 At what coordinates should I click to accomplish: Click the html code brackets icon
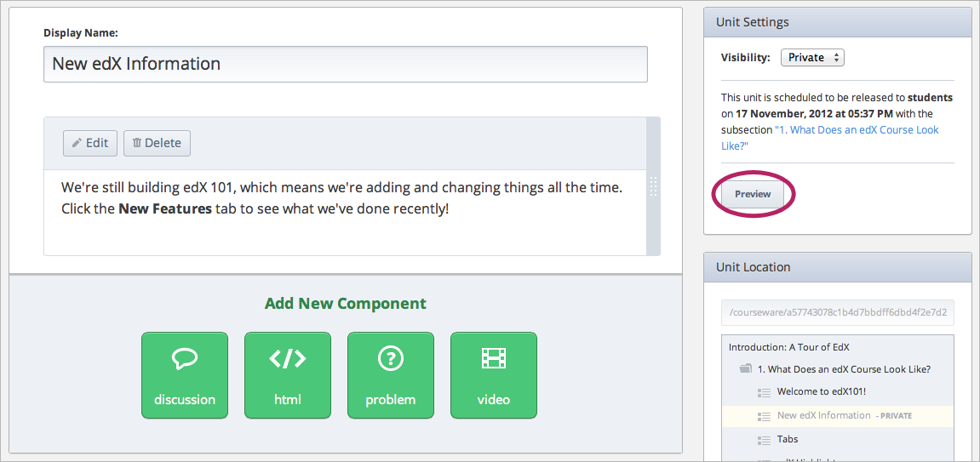tap(288, 359)
